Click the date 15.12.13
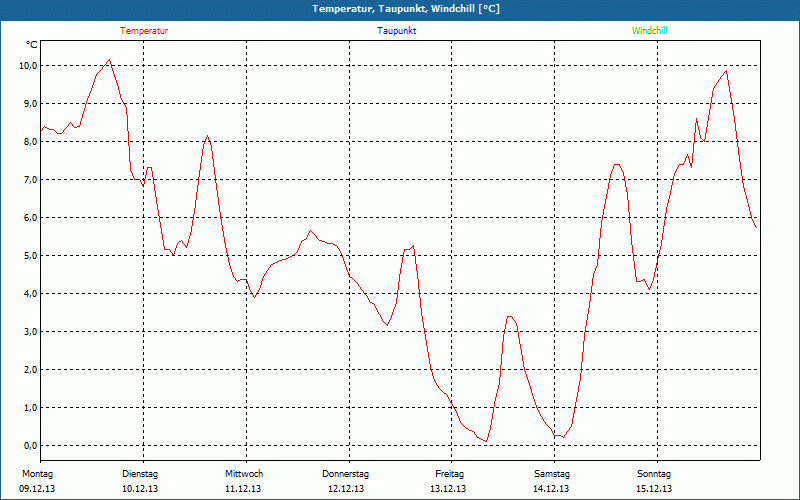The image size is (800, 500). [x=654, y=489]
